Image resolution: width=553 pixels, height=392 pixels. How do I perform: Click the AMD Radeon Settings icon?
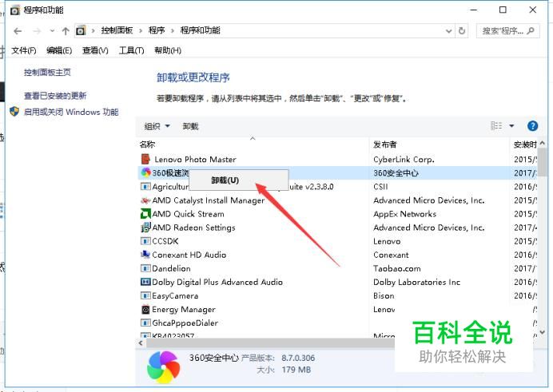click(x=145, y=228)
